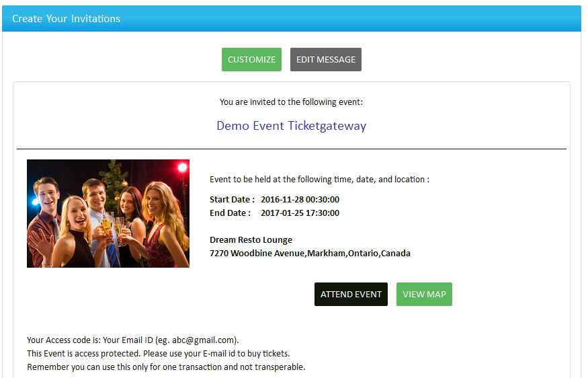588x378 pixels.
Task: Click the horizontal divider below event title
Action: click(x=291, y=149)
